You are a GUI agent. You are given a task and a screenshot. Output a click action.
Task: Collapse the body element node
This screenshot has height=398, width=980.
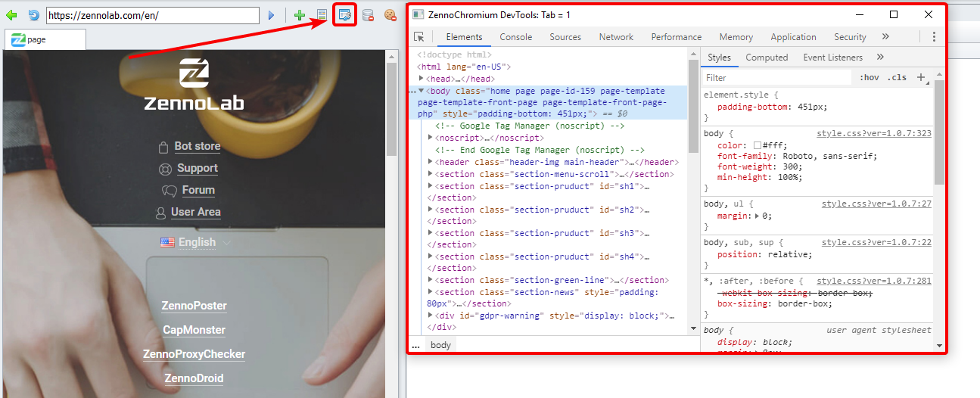pos(422,91)
